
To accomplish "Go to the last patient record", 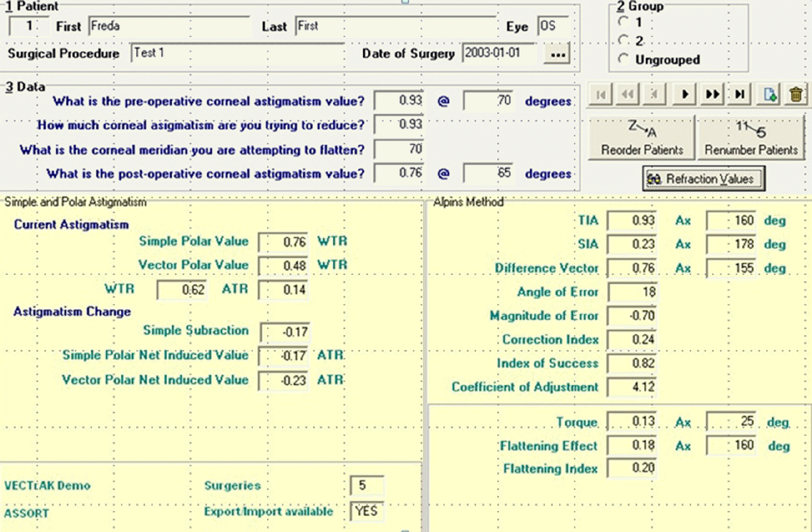I will (740, 94).
